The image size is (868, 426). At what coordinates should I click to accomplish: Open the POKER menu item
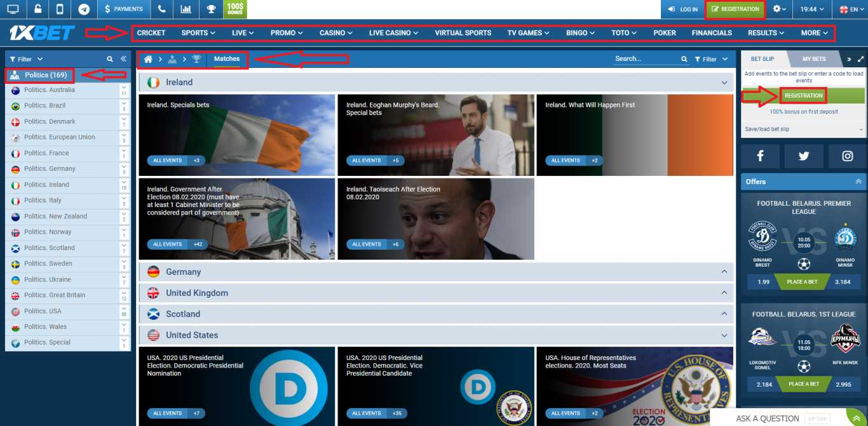point(665,33)
